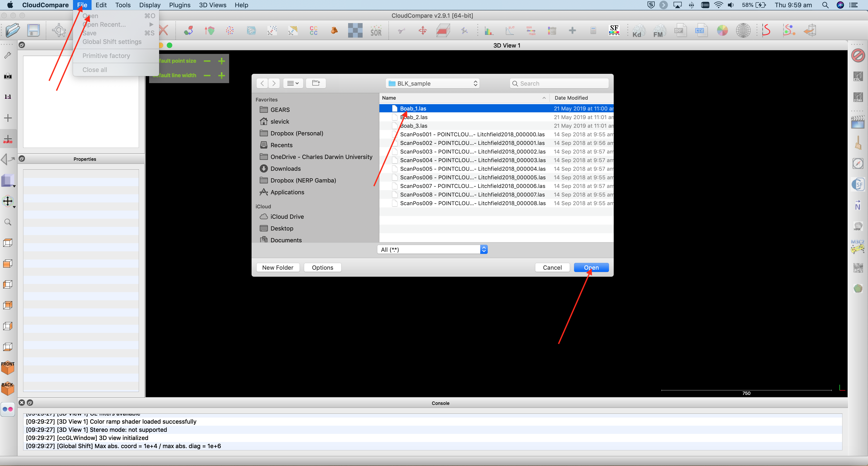Select the translate tool in toolbar
This screenshot has height=466, width=868.
[x=422, y=31]
